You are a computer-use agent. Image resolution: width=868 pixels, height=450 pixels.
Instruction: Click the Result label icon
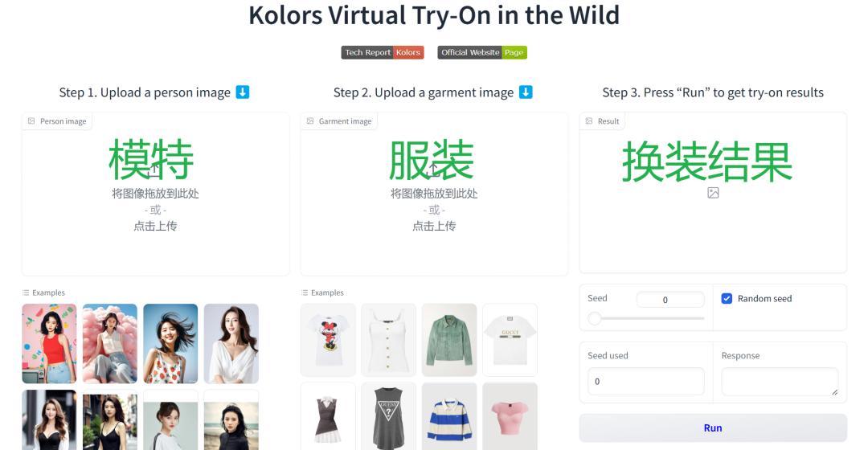click(589, 121)
